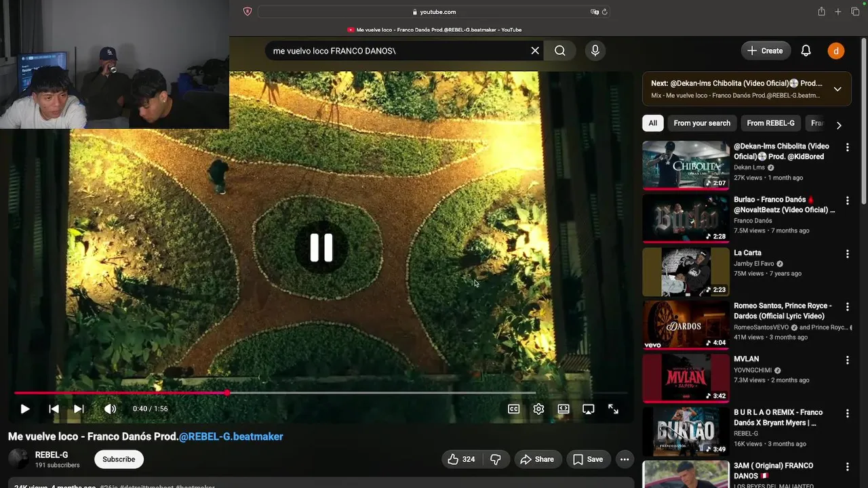Select the All filter chip
868x488 pixels.
click(x=652, y=123)
